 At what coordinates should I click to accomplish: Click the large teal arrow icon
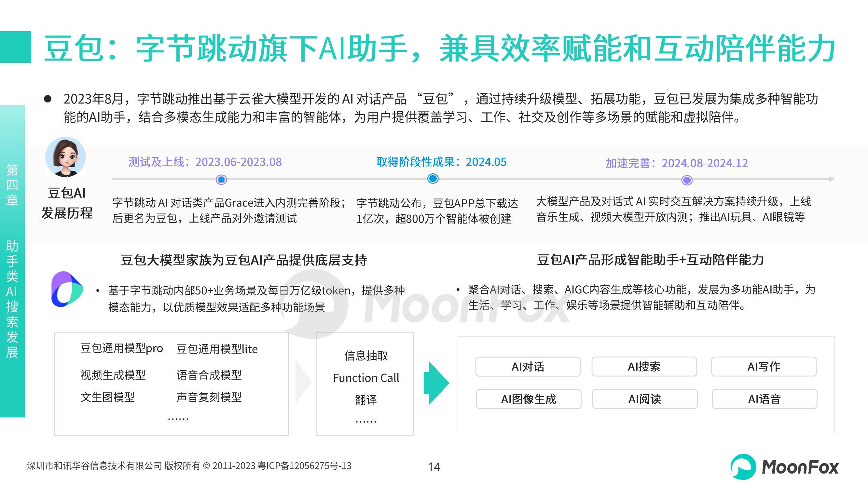(x=436, y=383)
